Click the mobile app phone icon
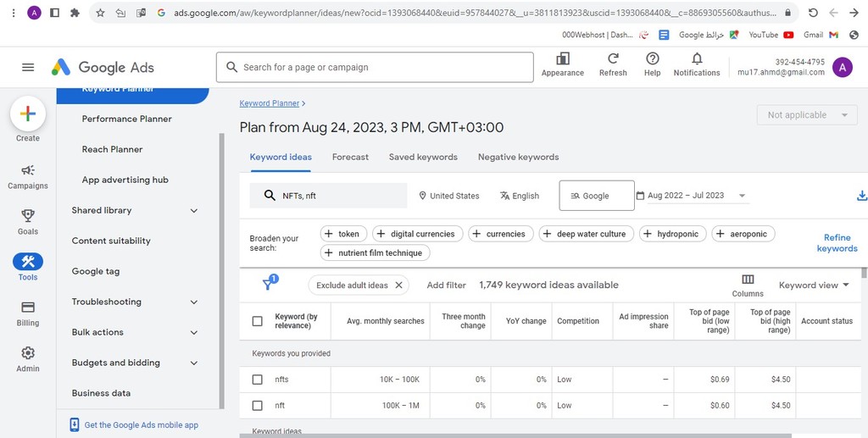Viewport: 868px width, 438px height. [x=75, y=424]
